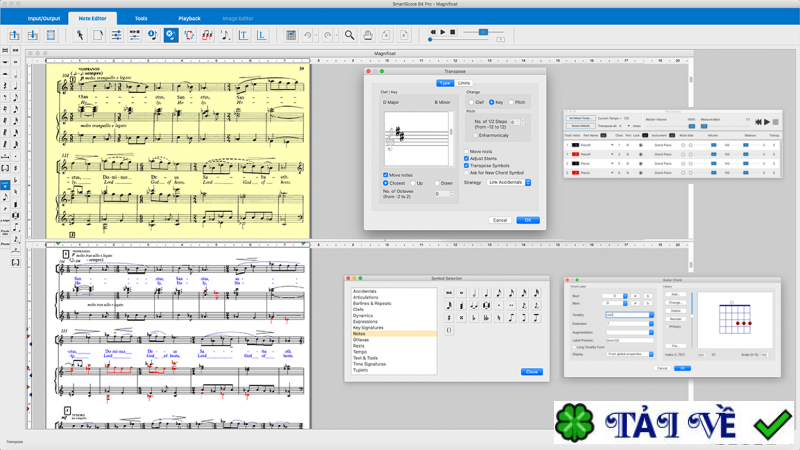The image size is (800, 450).
Task: Select the Pitch radio button
Action: [511, 102]
